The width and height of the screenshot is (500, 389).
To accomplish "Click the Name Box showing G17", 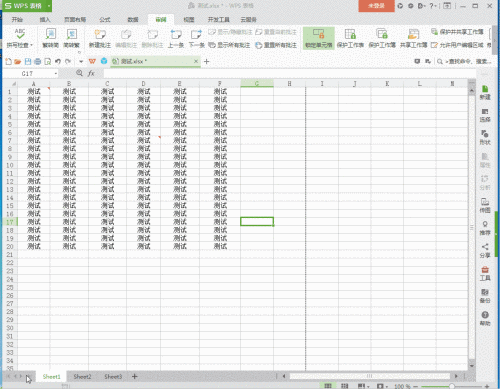I will (27, 73).
